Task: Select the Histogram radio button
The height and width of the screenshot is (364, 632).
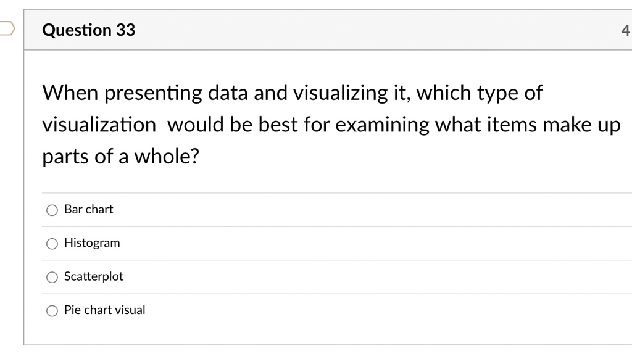Action: pos(52,244)
